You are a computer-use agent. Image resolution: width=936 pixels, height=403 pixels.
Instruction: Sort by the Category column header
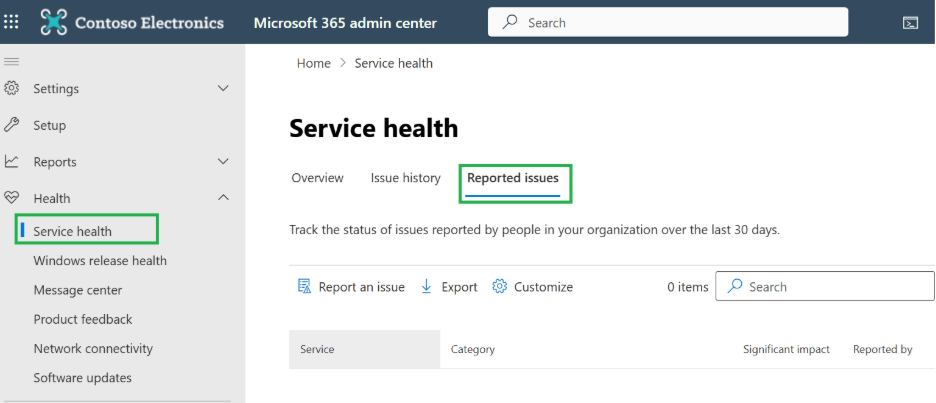coord(473,349)
